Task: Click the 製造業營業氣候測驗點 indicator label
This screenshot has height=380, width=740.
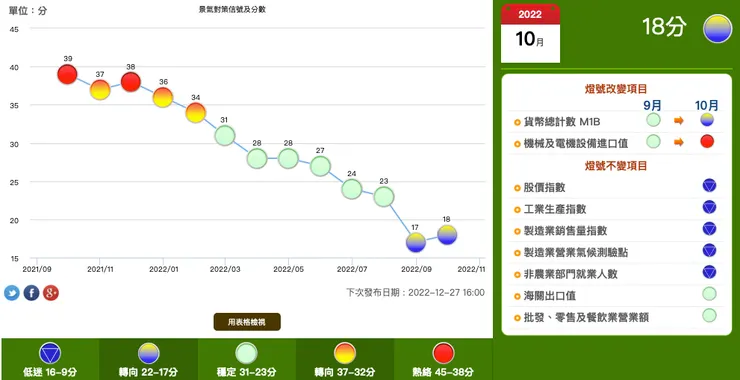Action: coord(576,253)
